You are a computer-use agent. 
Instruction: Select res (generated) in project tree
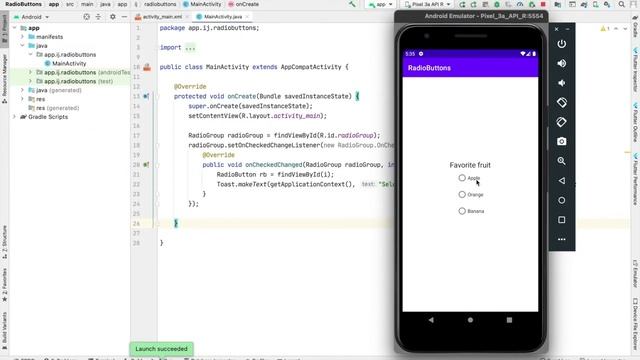[53, 108]
